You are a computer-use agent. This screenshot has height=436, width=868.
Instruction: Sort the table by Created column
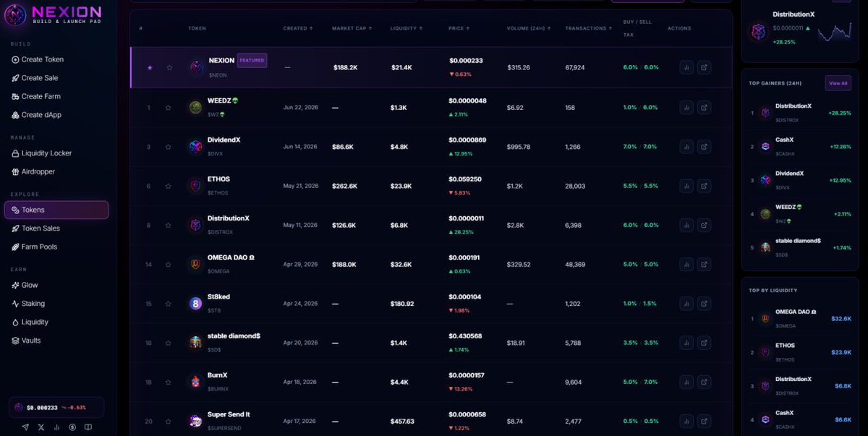pyautogui.click(x=298, y=28)
